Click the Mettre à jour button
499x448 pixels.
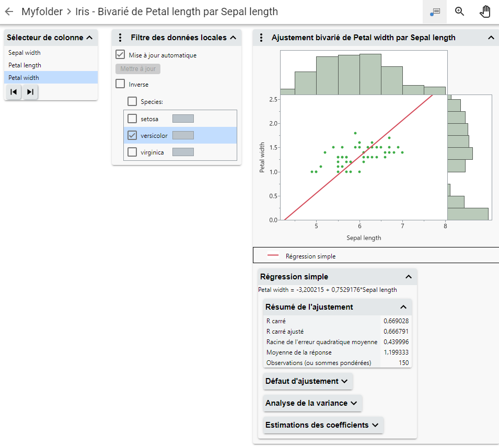pyautogui.click(x=138, y=69)
